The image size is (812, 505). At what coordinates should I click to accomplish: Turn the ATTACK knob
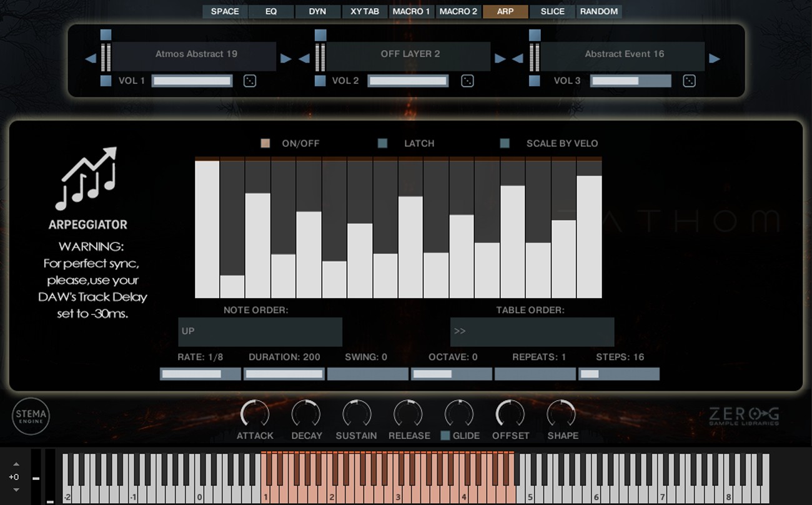coord(255,414)
